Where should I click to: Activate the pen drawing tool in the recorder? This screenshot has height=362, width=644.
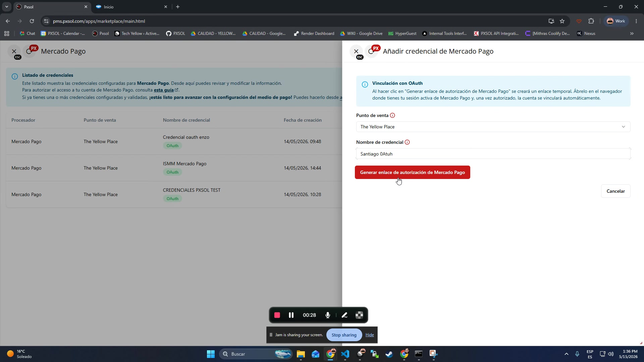[x=344, y=315]
